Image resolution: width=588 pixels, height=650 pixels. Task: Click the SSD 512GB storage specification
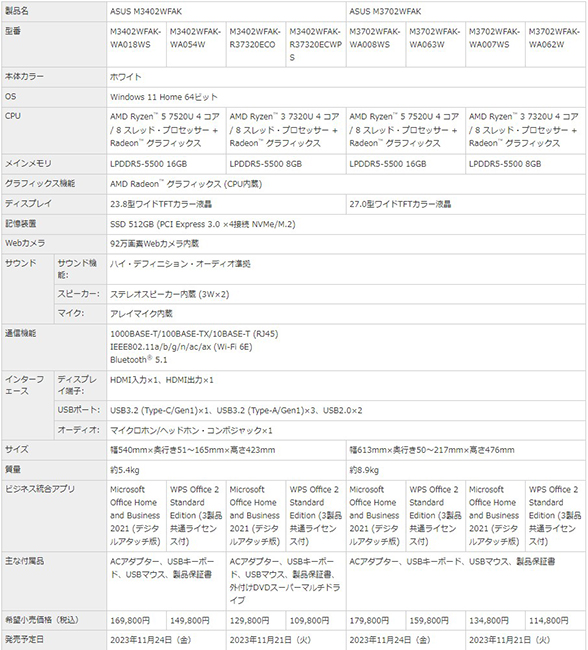coord(203,224)
